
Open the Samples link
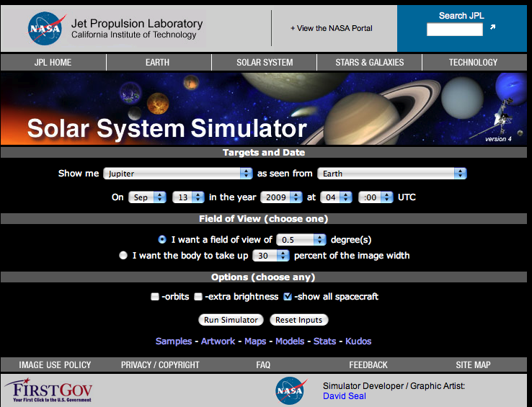pyautogui.click(x=174, y=341)
